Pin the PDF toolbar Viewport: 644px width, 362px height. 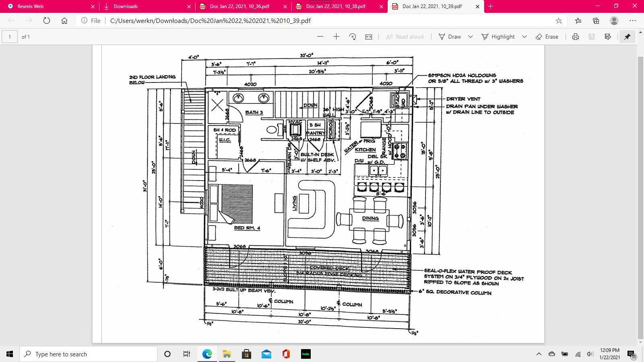627,37
